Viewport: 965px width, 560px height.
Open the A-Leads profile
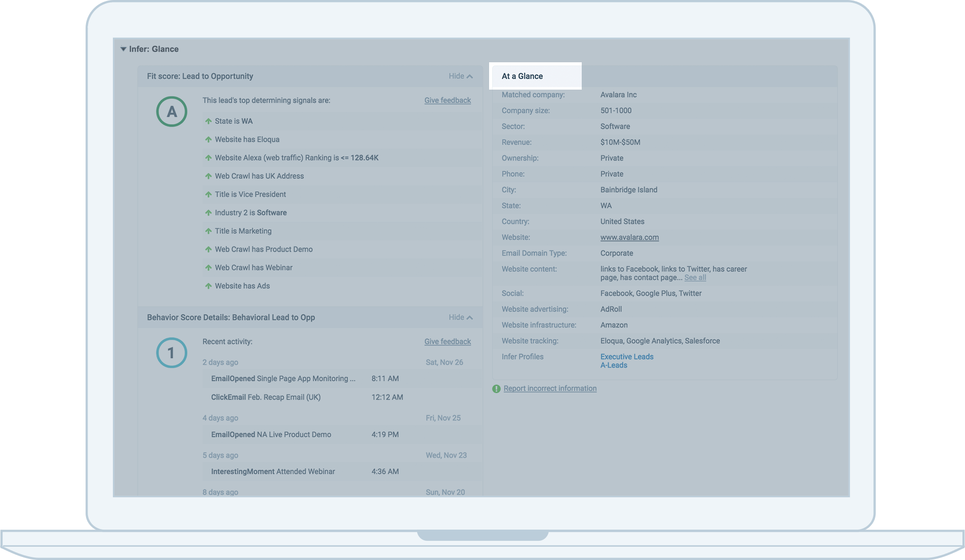coord(614,365)
